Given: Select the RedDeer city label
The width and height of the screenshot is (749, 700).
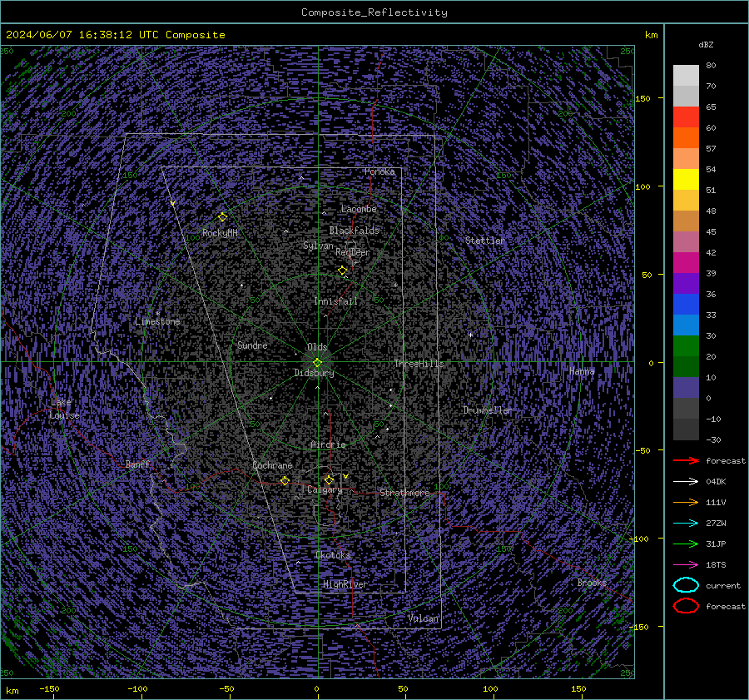Looking at the screenshot, I should point(353,252).
